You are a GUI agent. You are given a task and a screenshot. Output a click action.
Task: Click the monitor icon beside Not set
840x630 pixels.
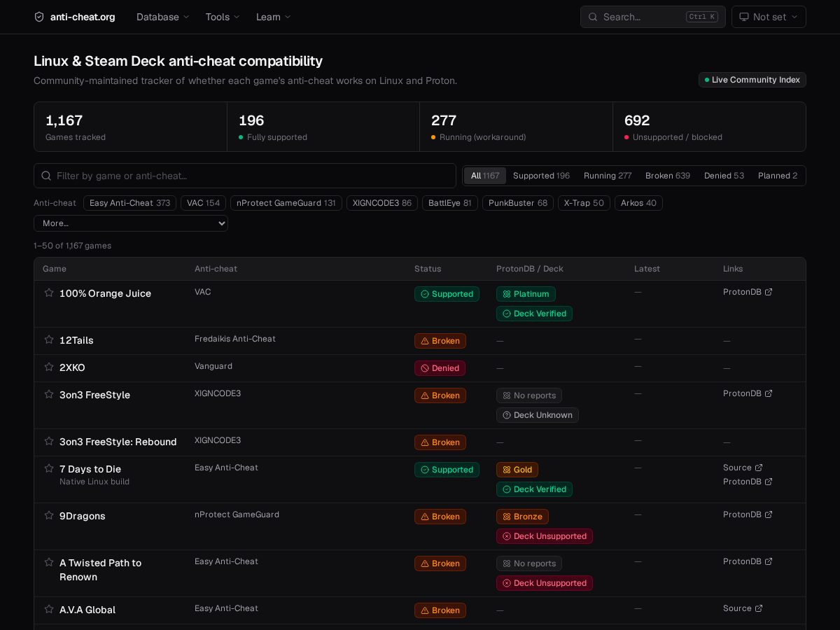tap(744, 17)
